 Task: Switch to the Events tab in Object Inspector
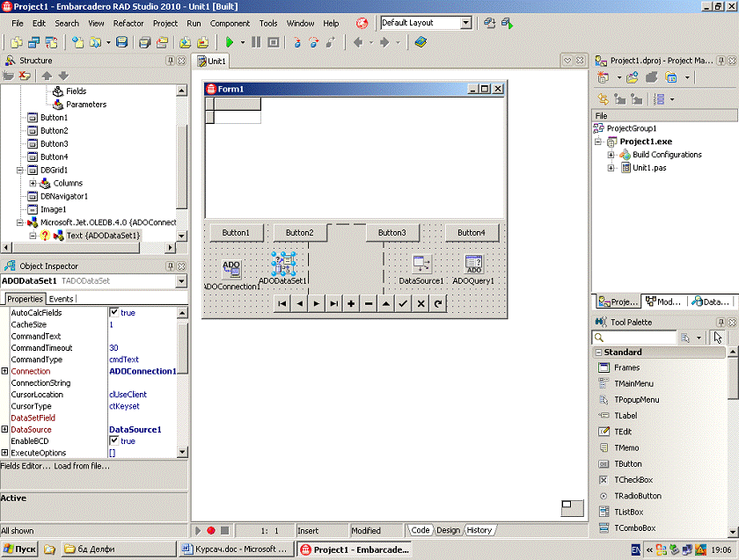tap(62, 299)
